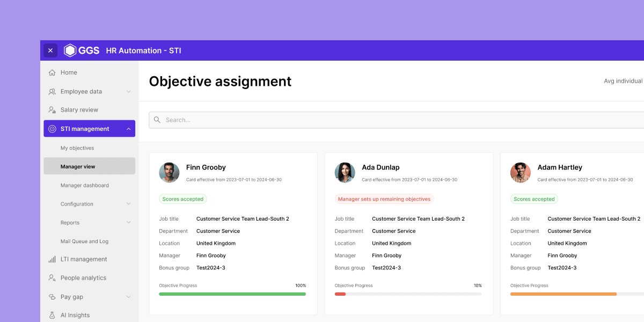The height and width of the screenshot is (322, 644).
Task: Click the Ada Dunlap card name
Action: coord(380,167)
